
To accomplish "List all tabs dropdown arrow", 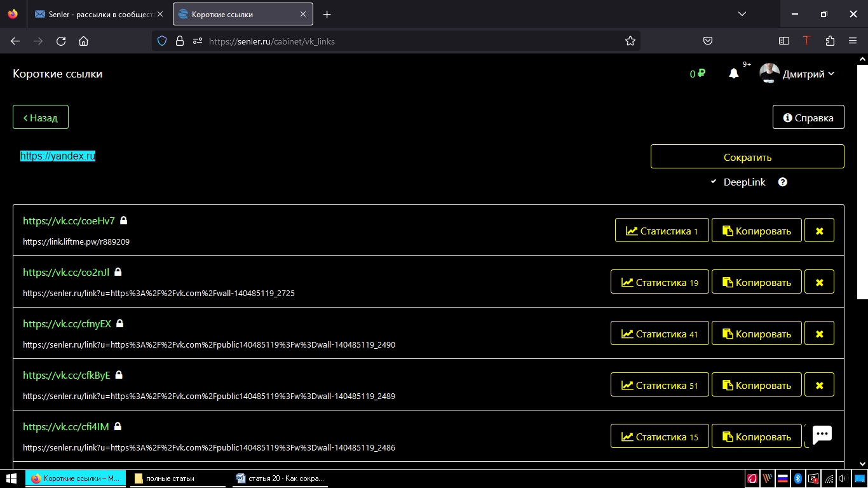I will click(742, 14).
